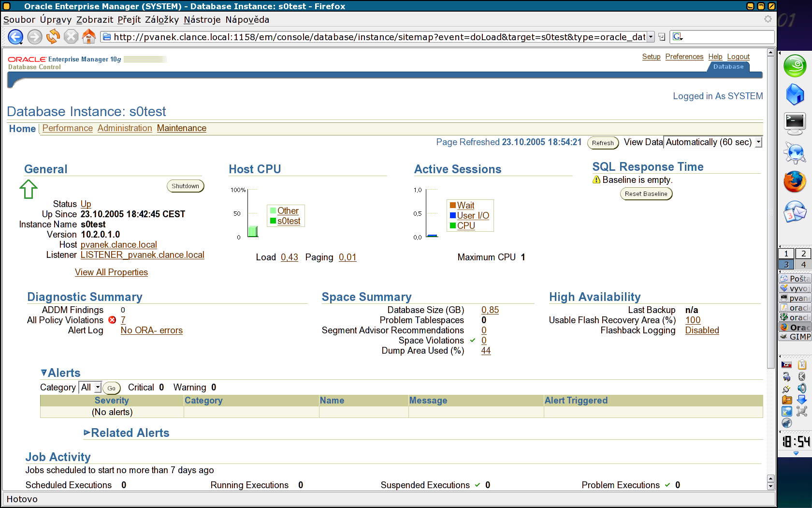Sort alerts by the Severity column header
Viewport: 812px width, 508px height.
(112, 400)
